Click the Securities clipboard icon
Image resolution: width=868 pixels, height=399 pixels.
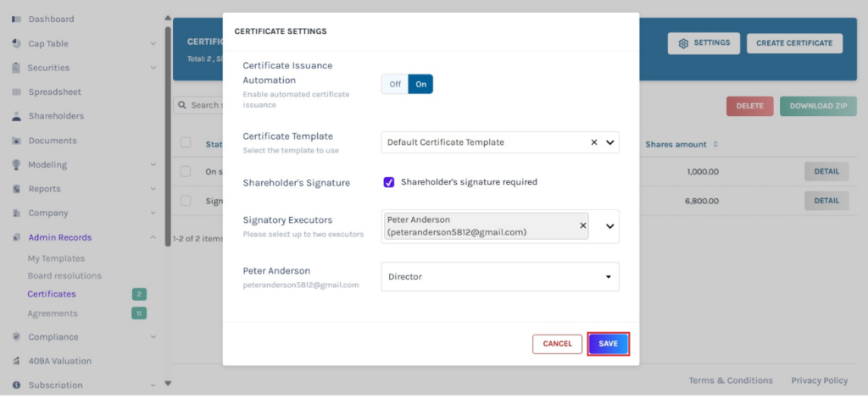[x=16, y=68]
